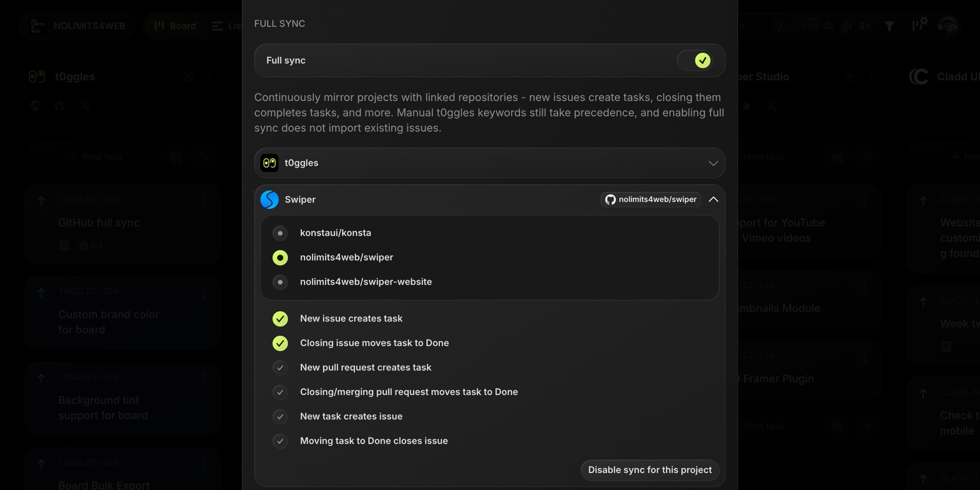Image resolution: width=980 pixels, height=490 pixels.
Task: Click New task in t0ggles column
Action: tap(96, 157)
